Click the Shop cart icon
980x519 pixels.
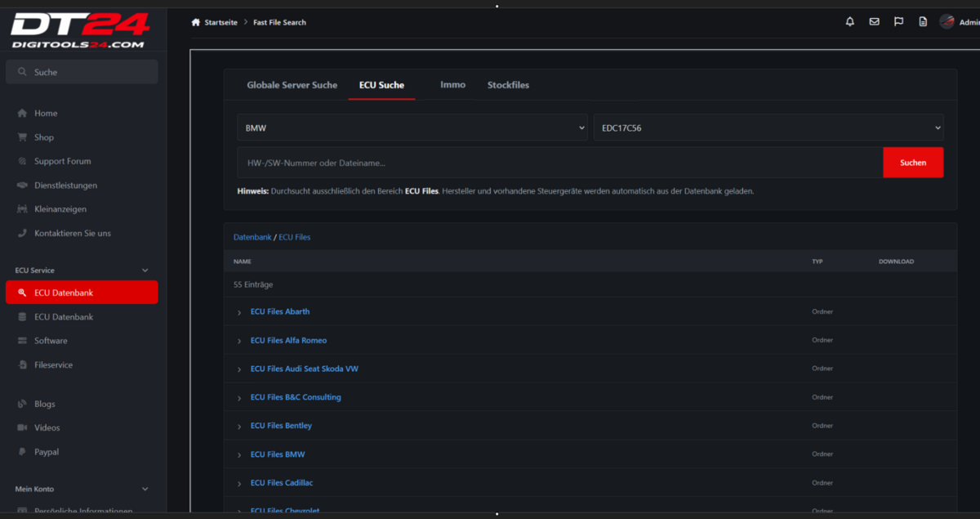(22, 137)
